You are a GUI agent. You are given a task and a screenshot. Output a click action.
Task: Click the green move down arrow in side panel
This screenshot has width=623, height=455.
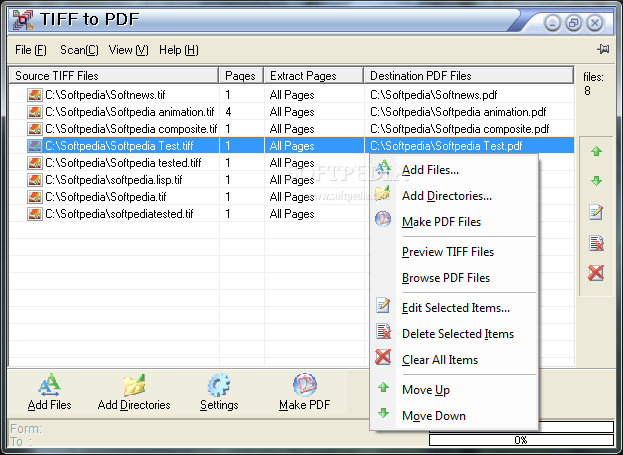pos(596,181)
